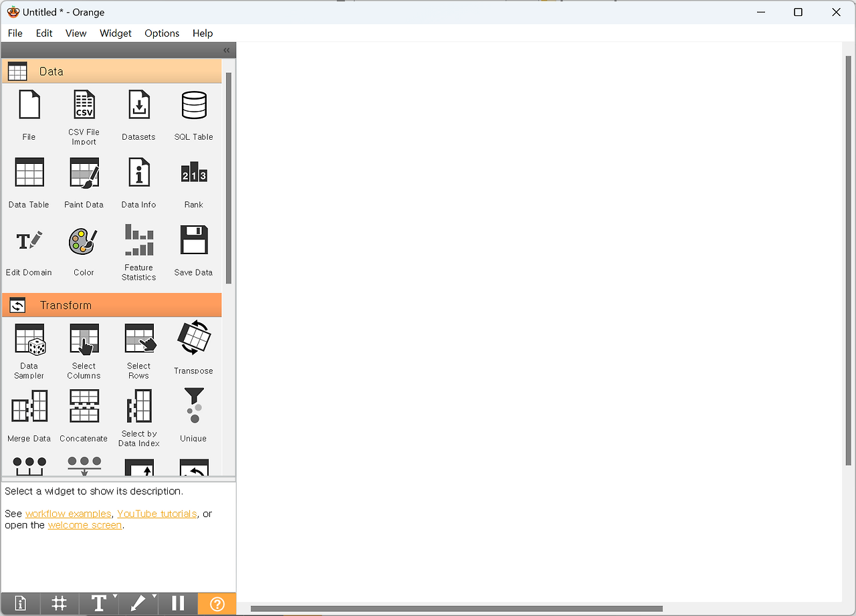Collapse the widget toolbox panel
Viewport: 856px width, 616px height.
pos(227,50)
